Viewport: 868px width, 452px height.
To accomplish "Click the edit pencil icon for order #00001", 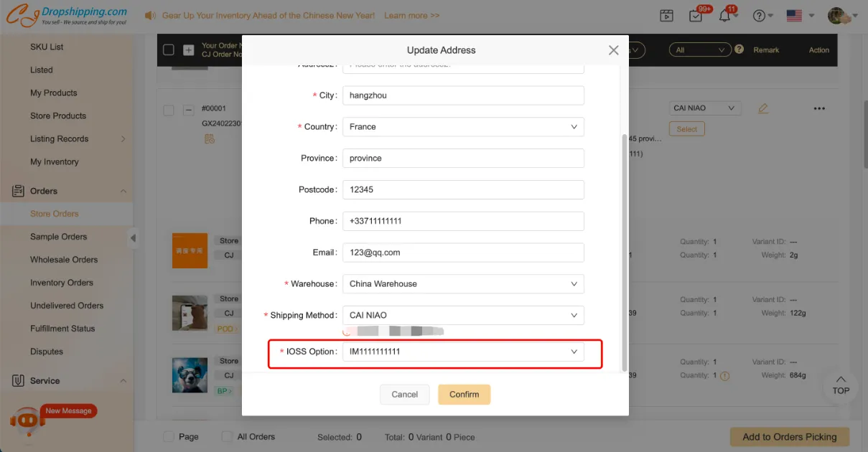I will pos(763,109).
